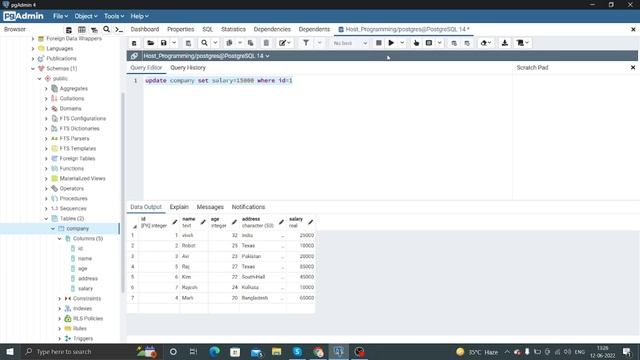
Task: Click the rollback transaction icon
Action: tap(467, 43)
